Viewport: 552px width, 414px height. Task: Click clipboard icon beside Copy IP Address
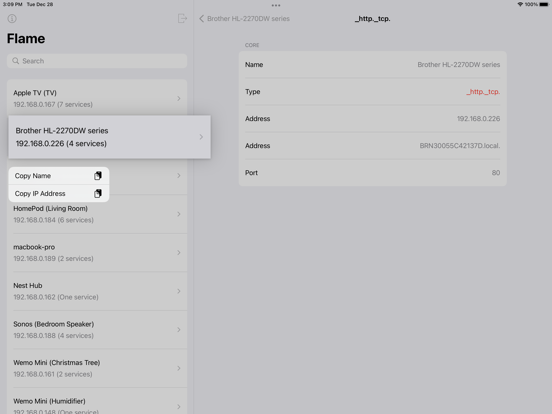point(98,193)
